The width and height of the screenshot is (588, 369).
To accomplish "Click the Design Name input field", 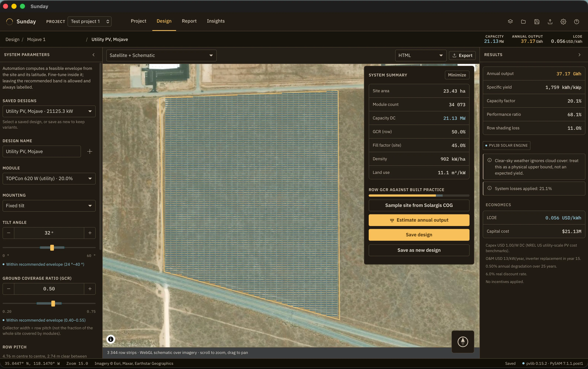I will 42,151.
